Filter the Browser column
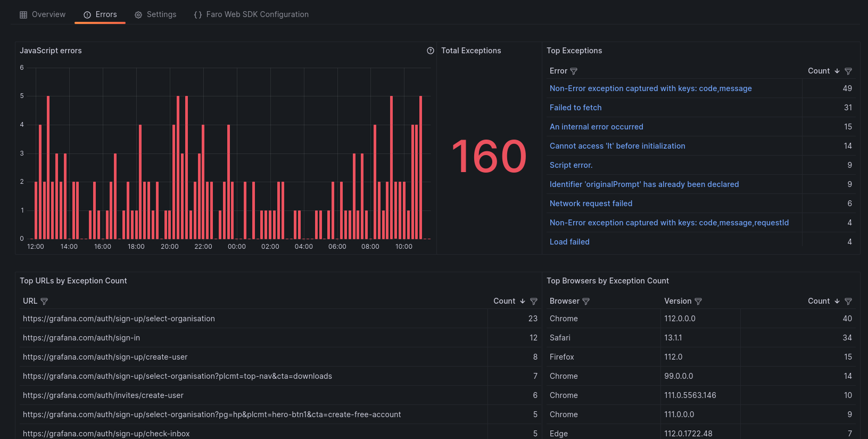Viewport: 868px width, 439px height. coord(586,301)
